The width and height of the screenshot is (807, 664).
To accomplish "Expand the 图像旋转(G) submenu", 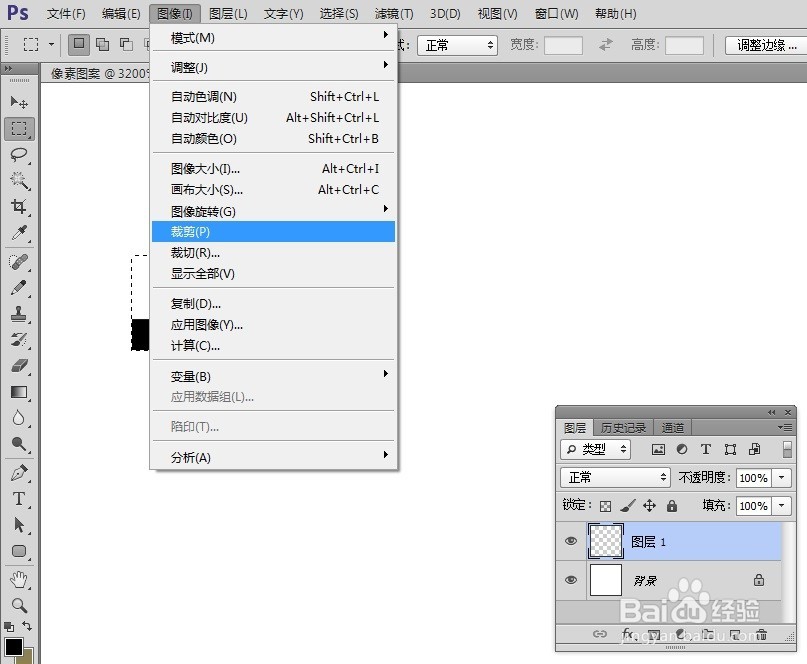I will [x=273, y=211].
